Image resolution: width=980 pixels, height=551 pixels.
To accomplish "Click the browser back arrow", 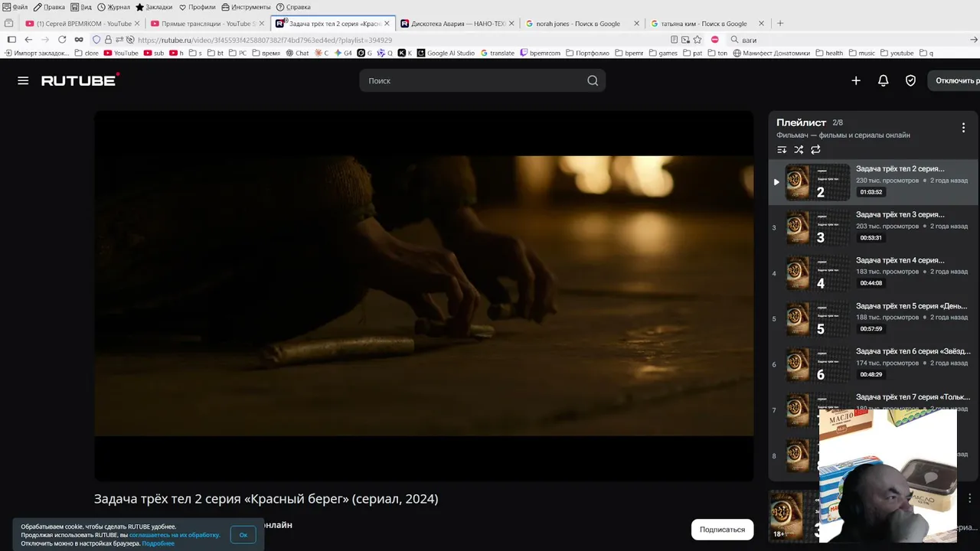I will click(x=28, y=40).
